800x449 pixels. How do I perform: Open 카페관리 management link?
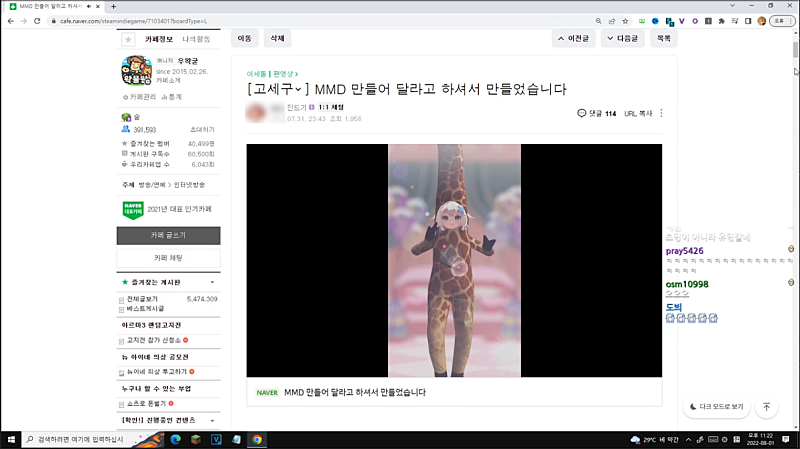coord(140,97)
